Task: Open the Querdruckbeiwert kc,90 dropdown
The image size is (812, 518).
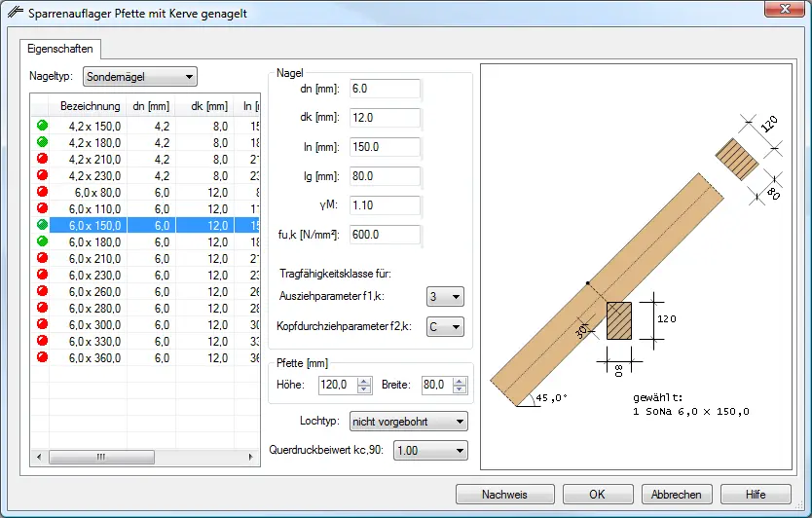Action: (430, 450)
